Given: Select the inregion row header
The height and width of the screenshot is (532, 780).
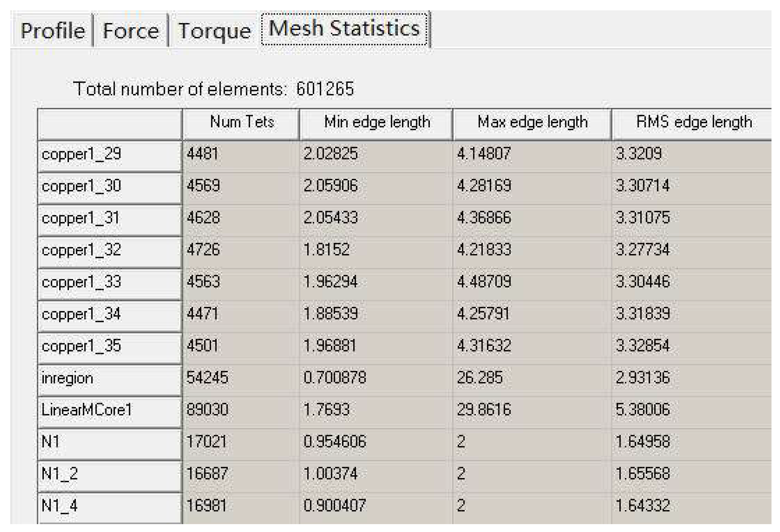Looking at the screenshot, I should click(x=110, y=379).
